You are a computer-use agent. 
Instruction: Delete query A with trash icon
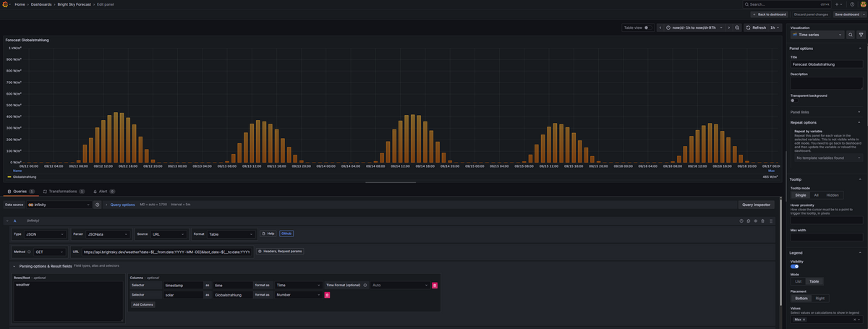[x=762, y=221]
